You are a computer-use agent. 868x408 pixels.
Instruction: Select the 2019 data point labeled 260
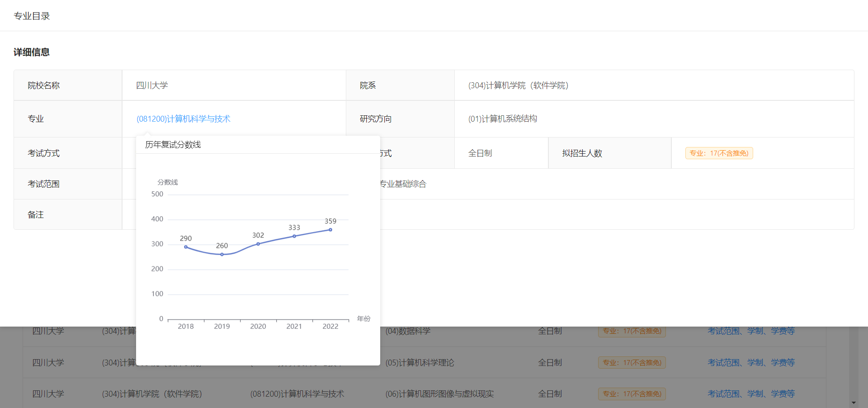[x=222, y=255]
